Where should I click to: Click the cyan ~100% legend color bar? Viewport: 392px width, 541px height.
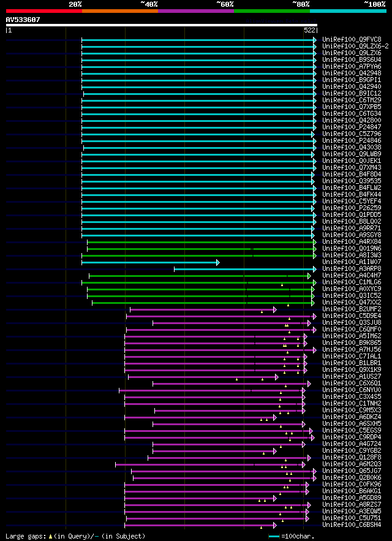[348, 10]
